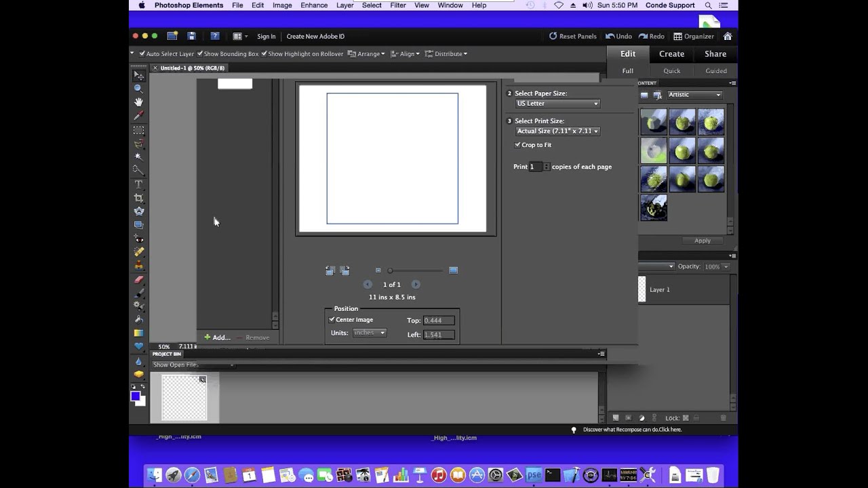Click the Undo button
868x488 pixels.
pos(618,37)
